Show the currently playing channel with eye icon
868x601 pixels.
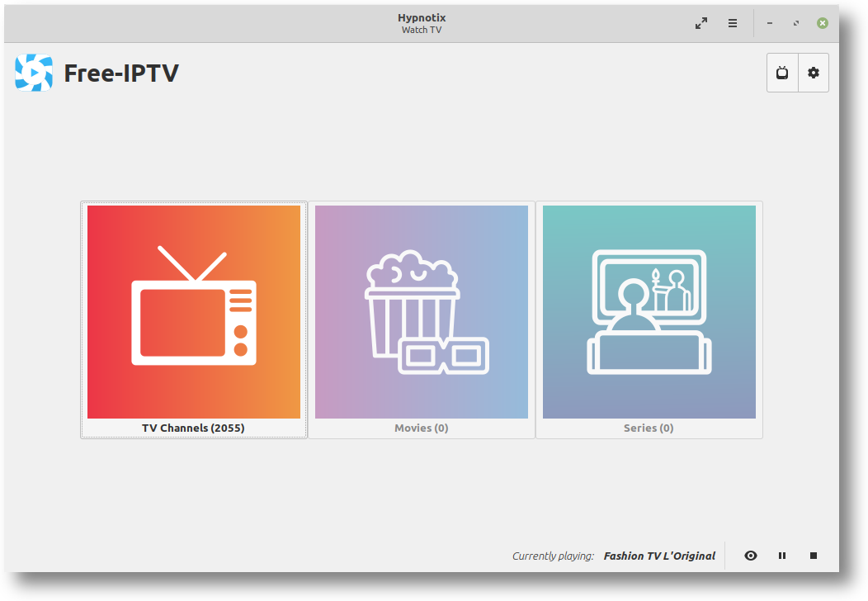751,556
